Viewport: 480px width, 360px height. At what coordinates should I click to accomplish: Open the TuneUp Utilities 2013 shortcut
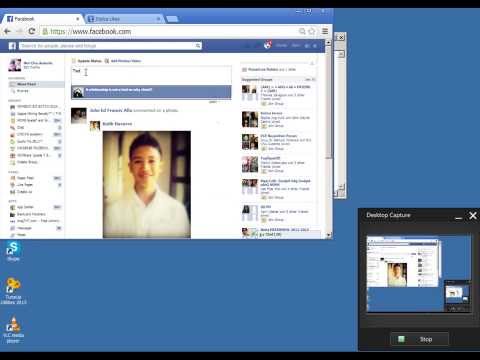13,291
